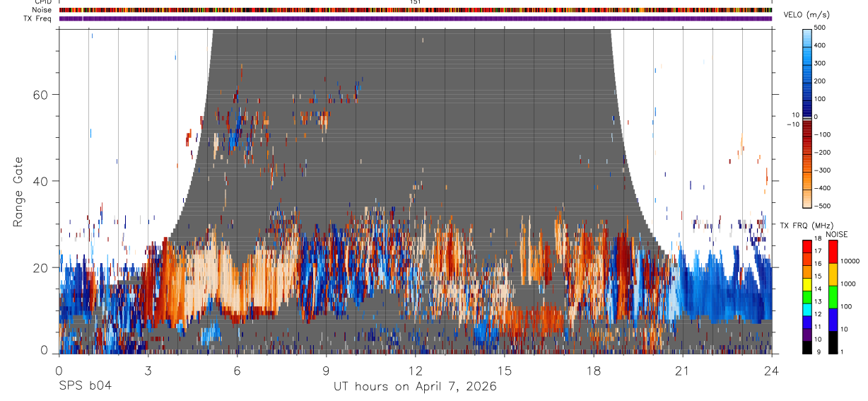Click the "Noise" row label at top left

pos(42,10)
